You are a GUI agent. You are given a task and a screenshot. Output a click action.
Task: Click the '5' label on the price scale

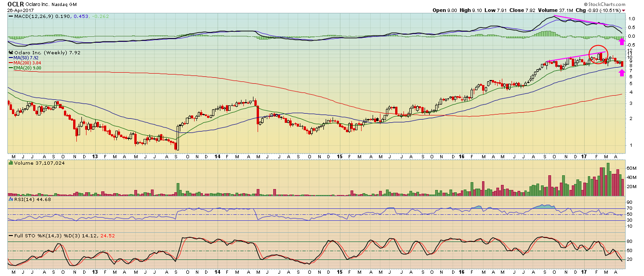pyautogui.click(x=630, y=83)
